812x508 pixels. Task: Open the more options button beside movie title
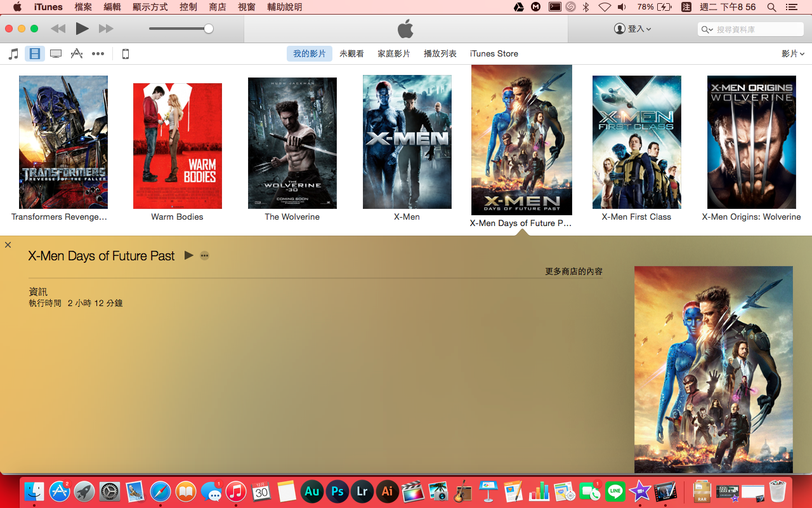(x=204, y=255)
